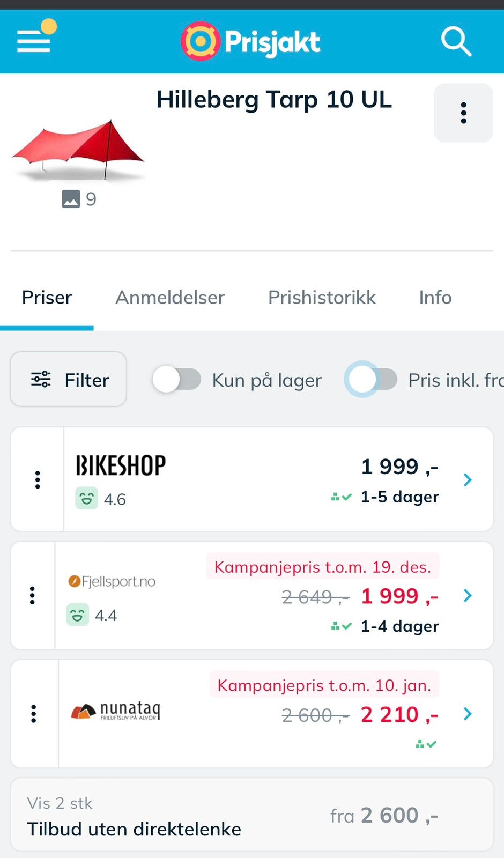Open the Info tab
The height and width of the screenshot is (858, 504).
(435, 298)
